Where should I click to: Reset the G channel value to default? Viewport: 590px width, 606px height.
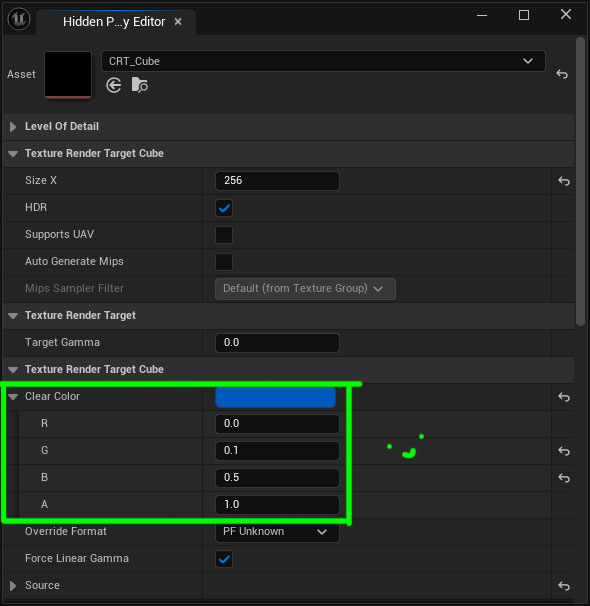[564, 451]
